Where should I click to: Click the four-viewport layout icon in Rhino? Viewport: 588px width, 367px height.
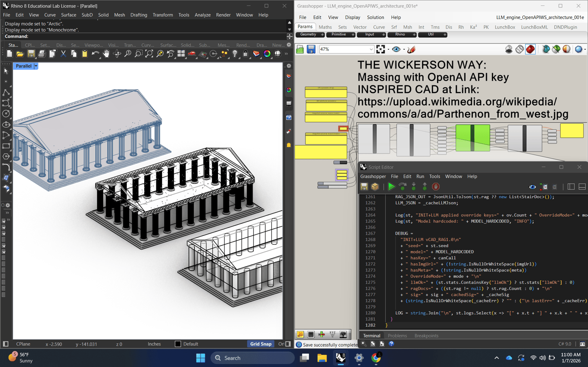pyautogui.click(x=181, y=54)
